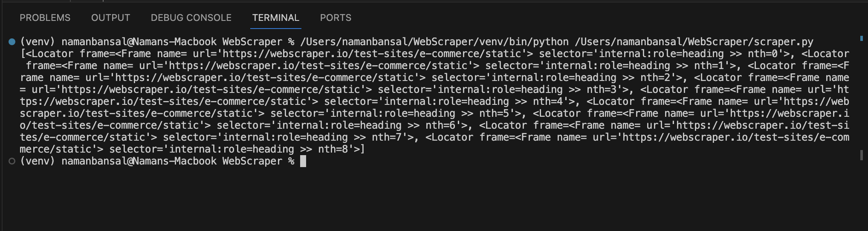
Task: Click the blue command decoration dot
Action: click(x=12, y=42)
